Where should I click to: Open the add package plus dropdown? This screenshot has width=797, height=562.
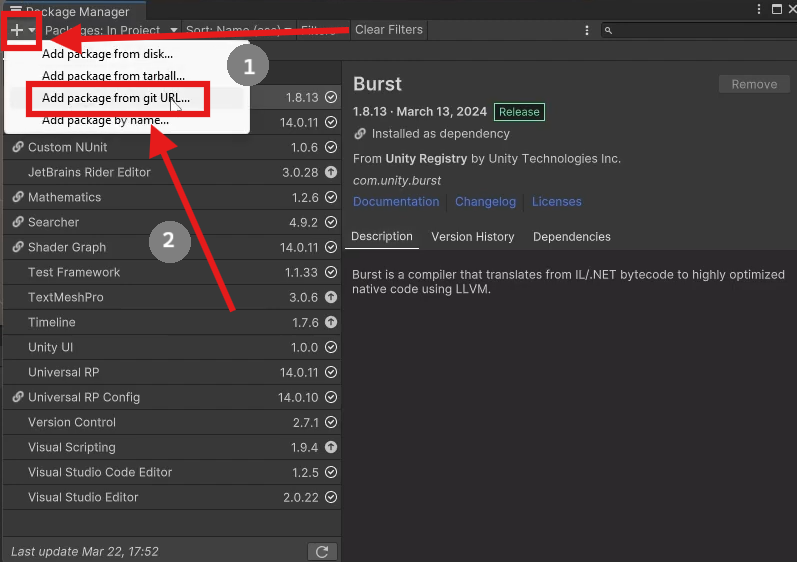tap(22, 30)
